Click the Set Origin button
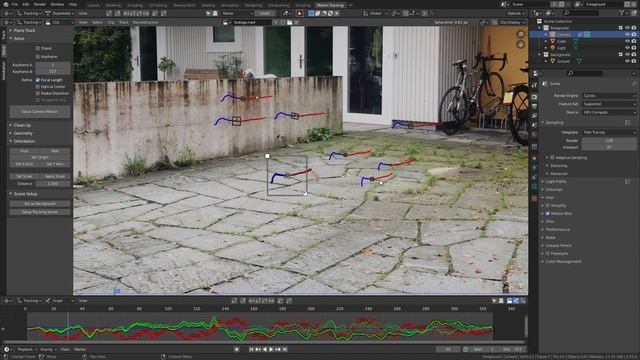640x360 pixels. click(x=40, y=157)
